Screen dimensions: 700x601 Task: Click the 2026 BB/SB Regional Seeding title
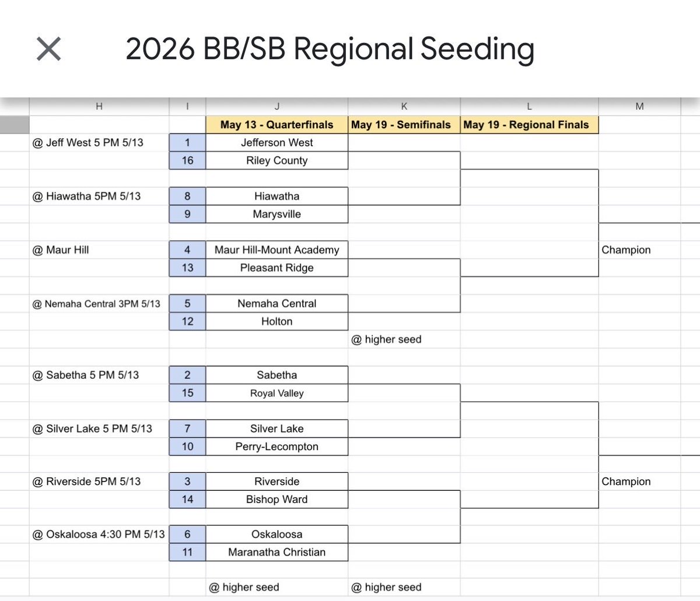330,49
